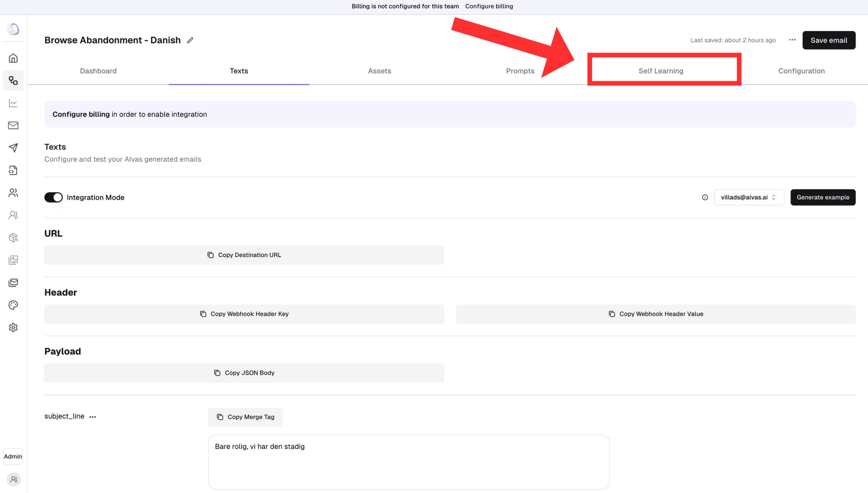The image size is (868, 493).
Task: Switch to the Configuration tab
Action: (801, 71)
